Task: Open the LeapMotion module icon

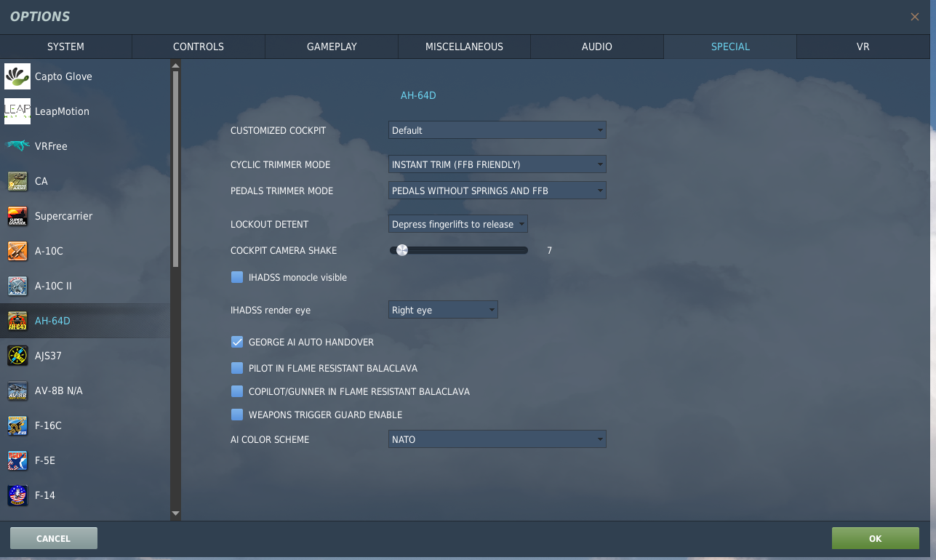Action: (x=17, y=111)
